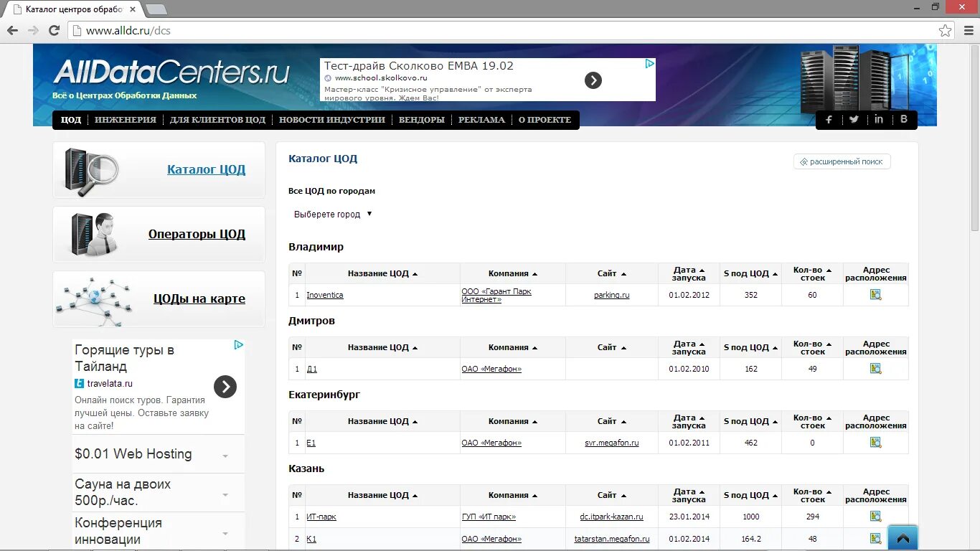Click the arrow button in Skolkovo banner
The image size is (980, 551).
(x=593, y=80)
